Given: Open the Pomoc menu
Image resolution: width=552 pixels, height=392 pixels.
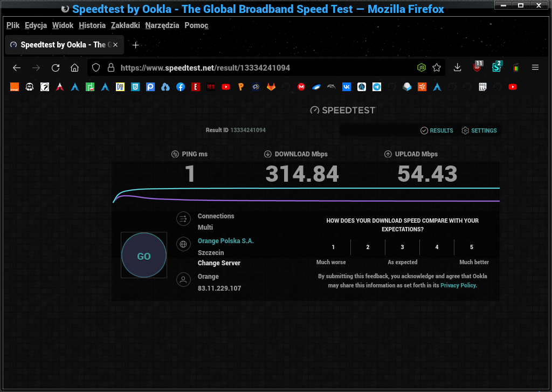Looking at the screenshot, I should coord(196,25).
